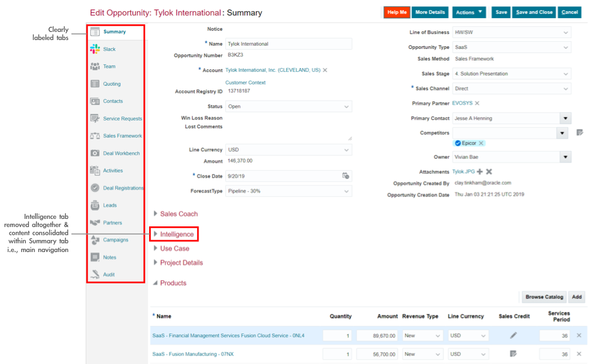
Task: Expand the Intelligence section
Action: pos(155,234)
